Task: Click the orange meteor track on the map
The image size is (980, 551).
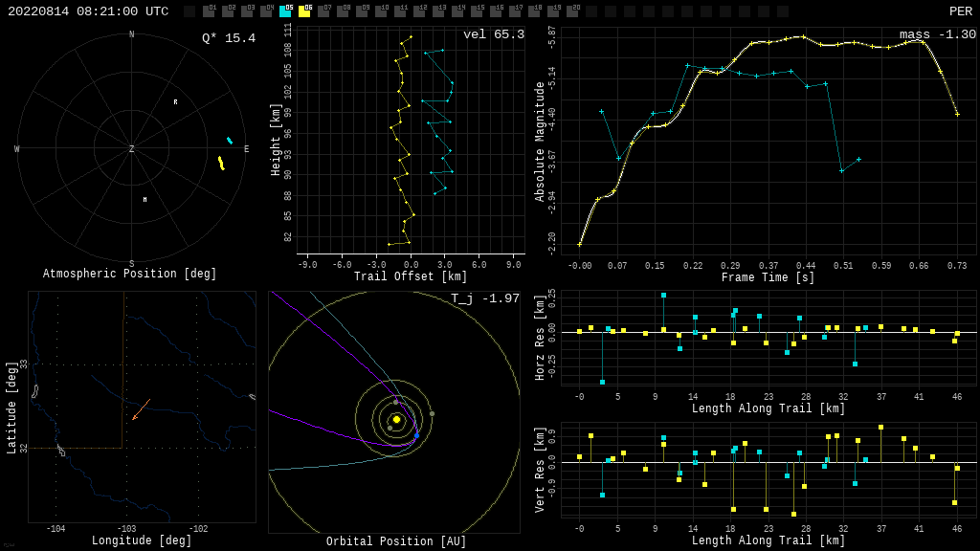Action: tap(141, 409)
